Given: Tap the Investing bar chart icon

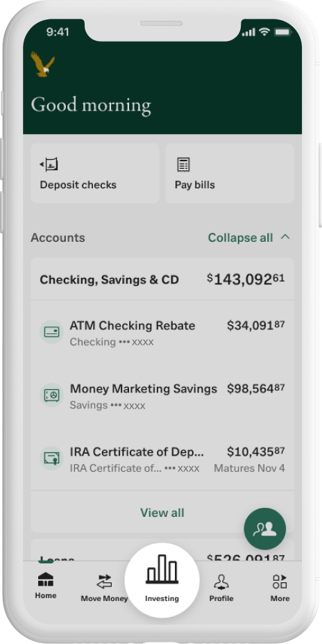Looking at the screenshot, I should click(x=162, y=569).
